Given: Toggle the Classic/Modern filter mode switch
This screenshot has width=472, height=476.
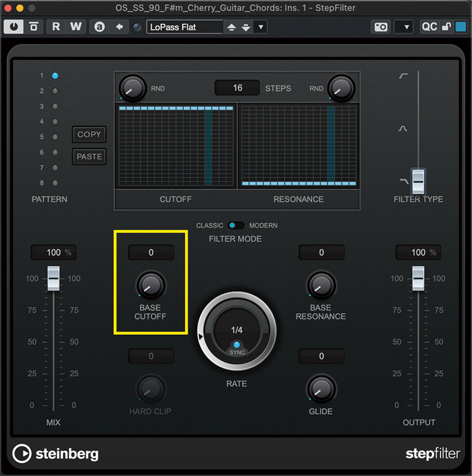Looking at the screenshot, I should (x=236, y=226).
